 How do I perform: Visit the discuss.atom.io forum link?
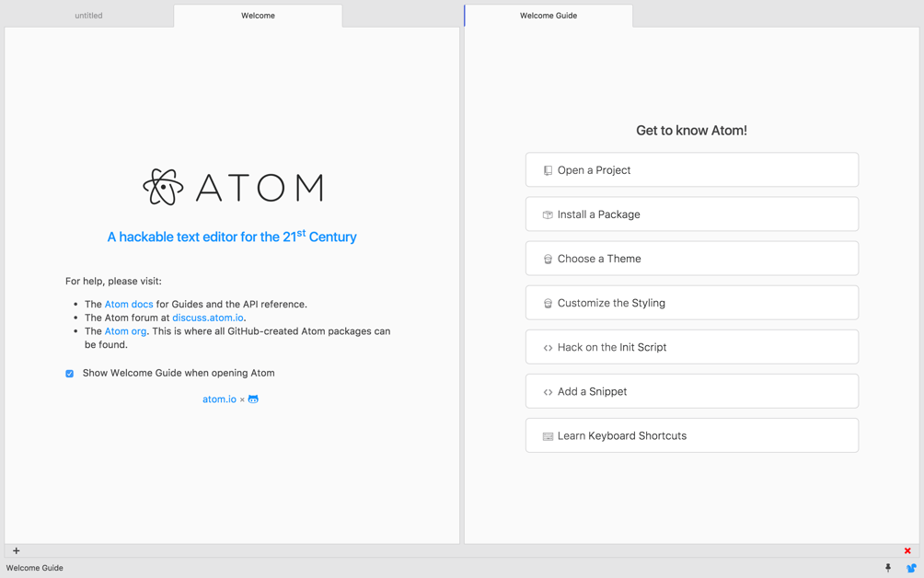tap(208, 318)
